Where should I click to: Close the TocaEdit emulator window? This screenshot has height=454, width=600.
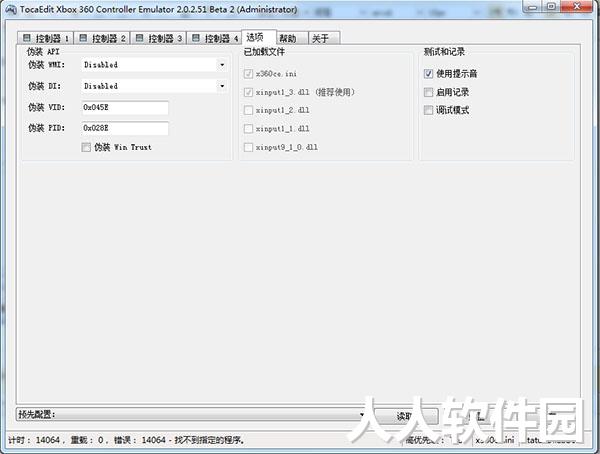click(577, 7)
